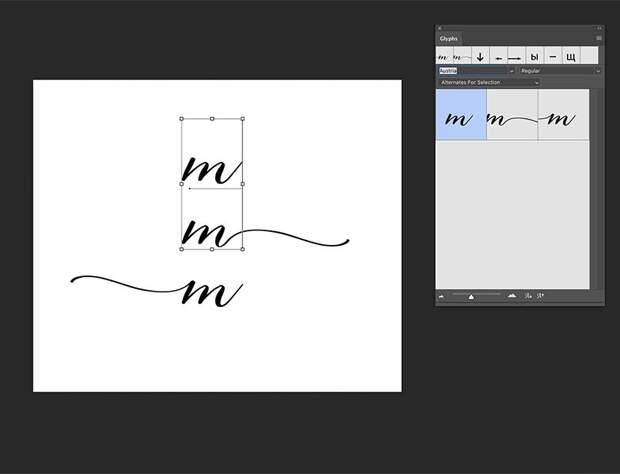Expand the font family dropdown arrow
620x474 pixels.
point(512,71)
